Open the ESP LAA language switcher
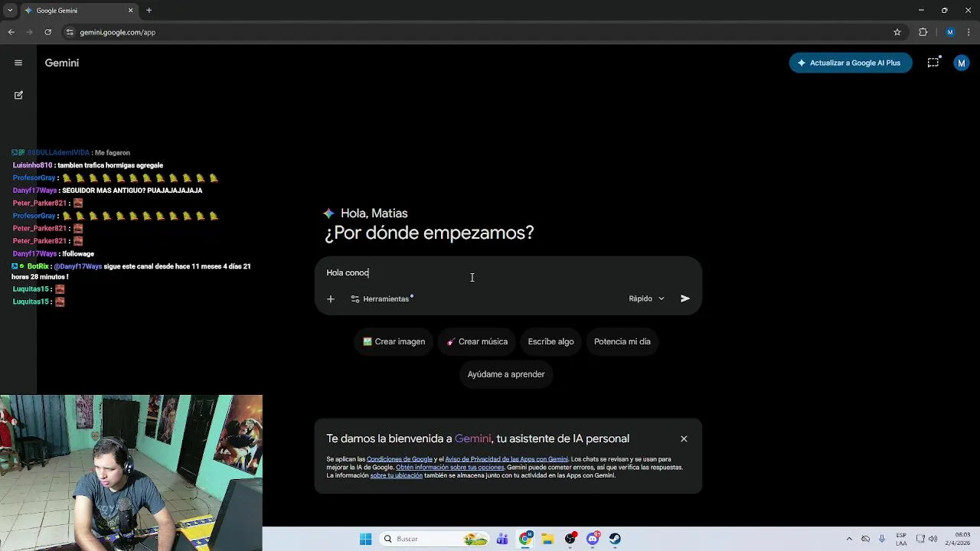This screenshot has width=980, height=551. tap(901, 539)
